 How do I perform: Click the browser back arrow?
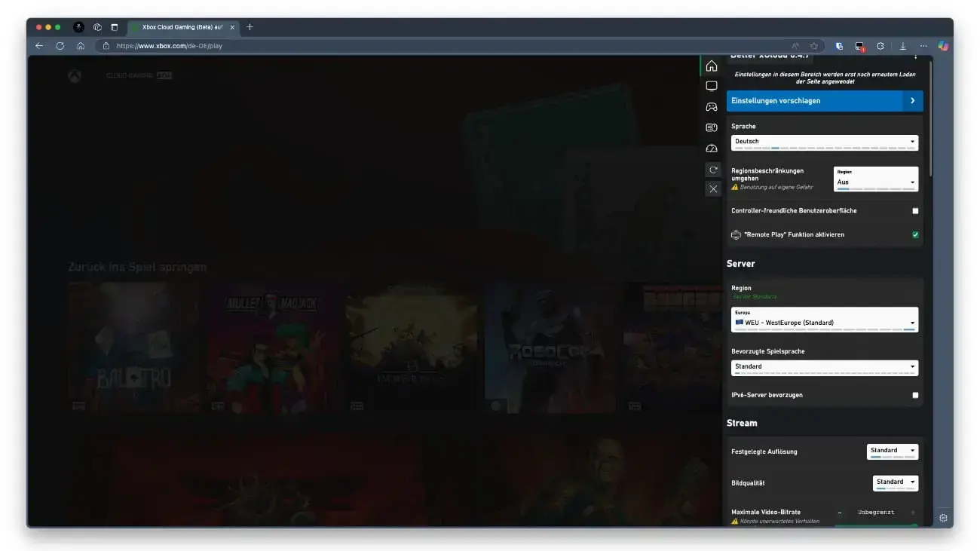[40, 46]
